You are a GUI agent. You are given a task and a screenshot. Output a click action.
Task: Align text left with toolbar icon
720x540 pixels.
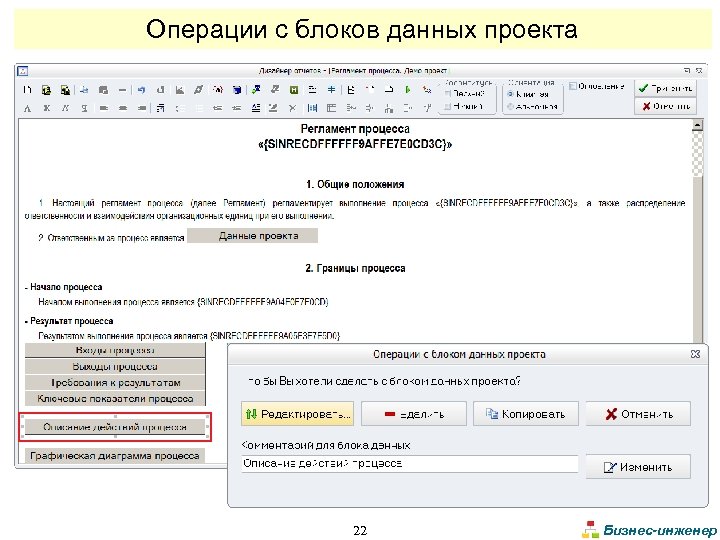pos(104,108)
